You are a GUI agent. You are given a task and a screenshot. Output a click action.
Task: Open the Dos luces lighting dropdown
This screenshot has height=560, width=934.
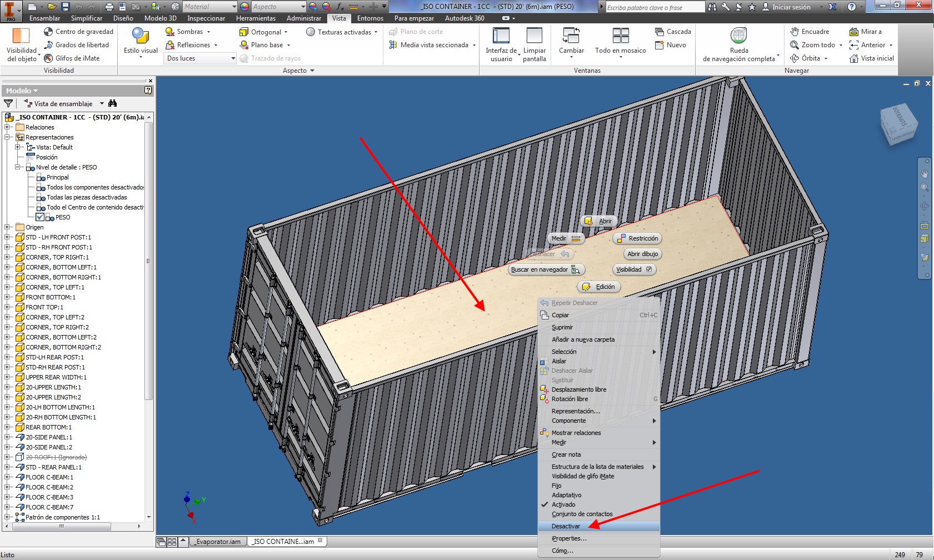pos(201,58)
